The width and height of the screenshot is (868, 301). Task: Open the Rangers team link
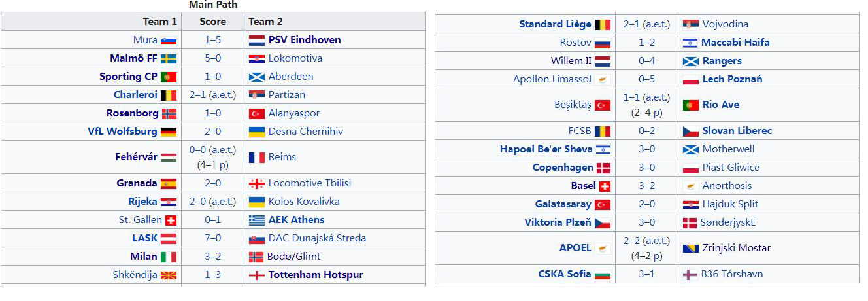point(722,61)
